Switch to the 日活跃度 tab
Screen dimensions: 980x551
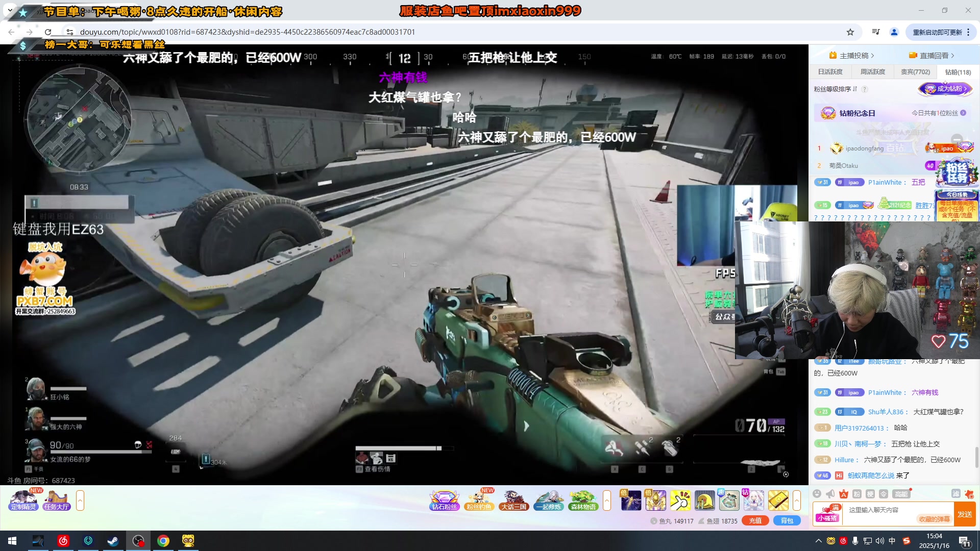click(x=830, y=72)
